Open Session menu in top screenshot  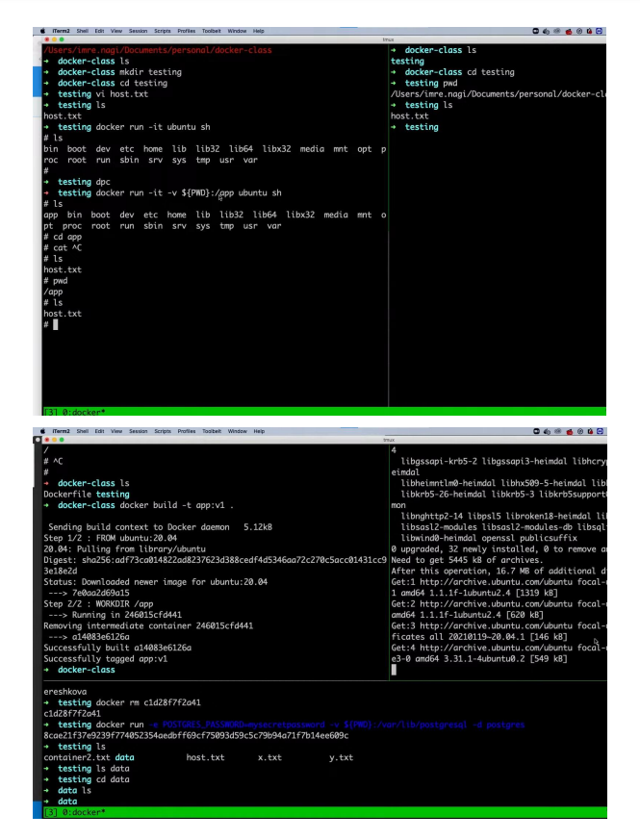(138, 31)
